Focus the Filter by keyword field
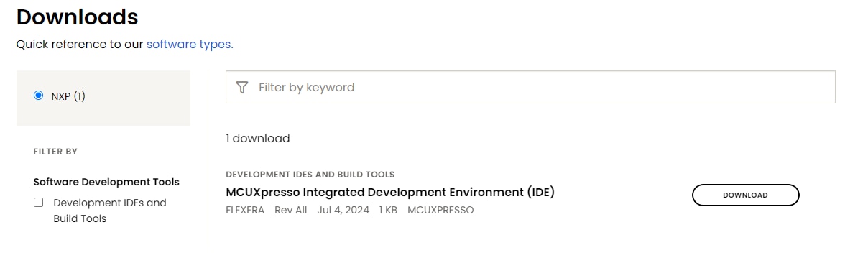This screenshot has height=263, width=868. click(x=530, y=87)
